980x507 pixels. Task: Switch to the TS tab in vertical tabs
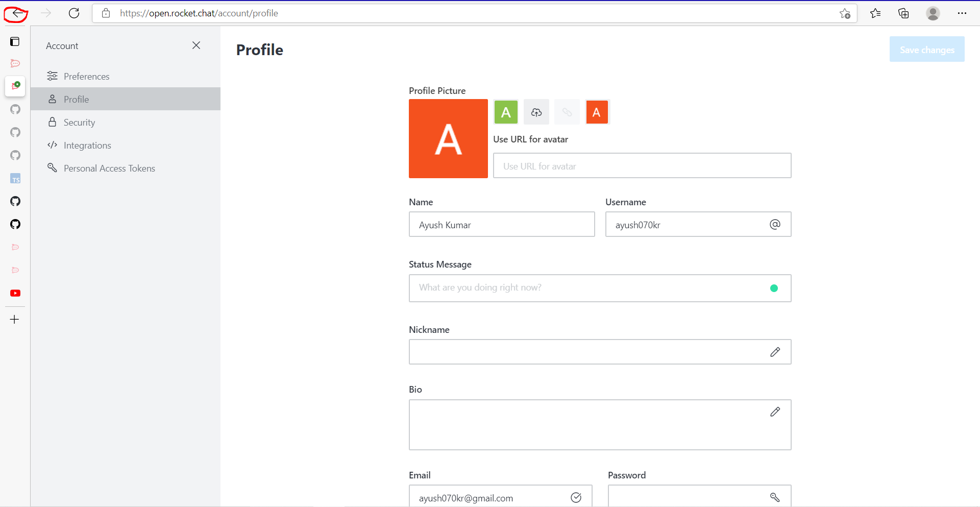click(x=15, y=178)
